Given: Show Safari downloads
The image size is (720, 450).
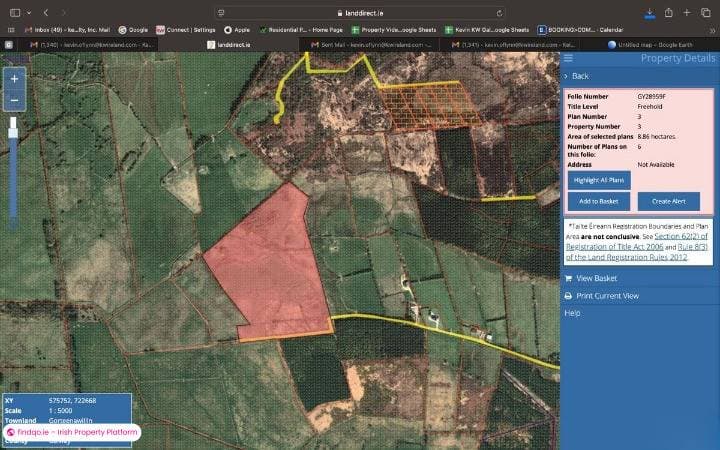Looking at the screenshot, I should (x=650, y=13).
